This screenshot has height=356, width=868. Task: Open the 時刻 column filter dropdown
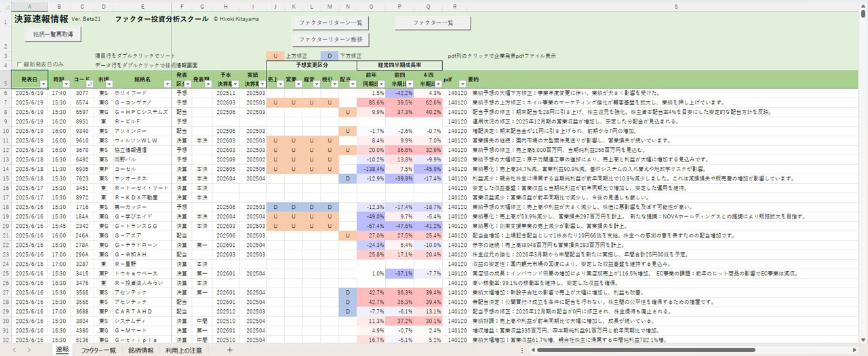click(x=65, y=83)
